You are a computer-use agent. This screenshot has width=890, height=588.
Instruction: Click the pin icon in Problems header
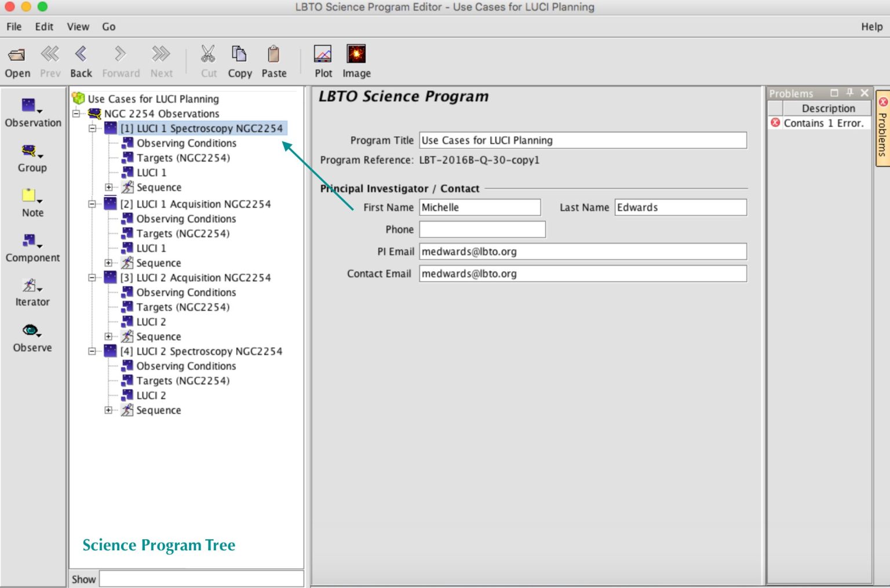click(850, 93)
